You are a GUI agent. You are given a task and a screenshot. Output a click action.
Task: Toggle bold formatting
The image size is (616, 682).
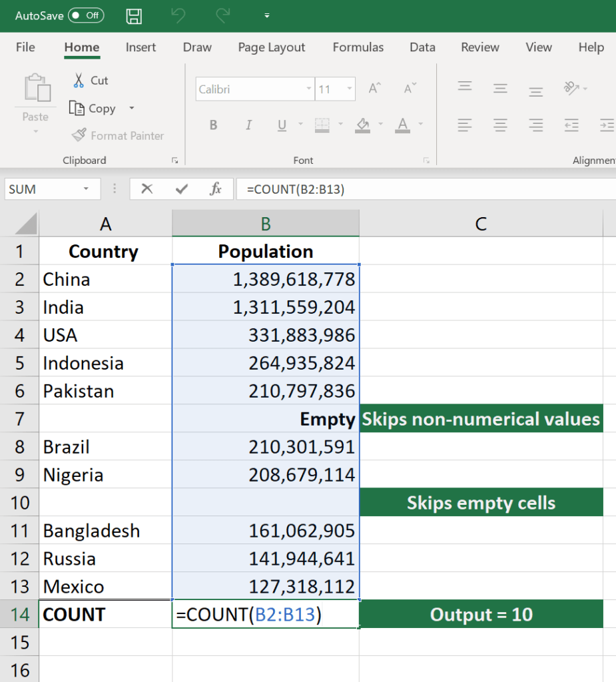click(213, 125)
